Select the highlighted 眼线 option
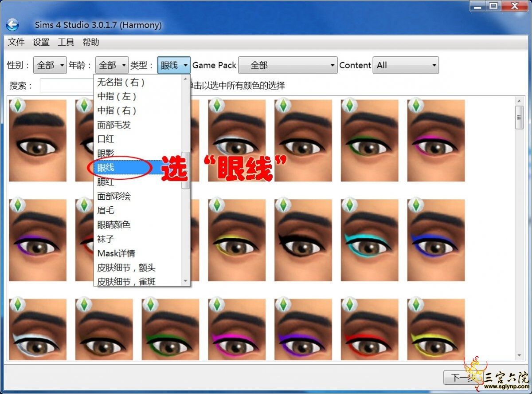Viewport: 532px width, 394px height. coord(138,167)
